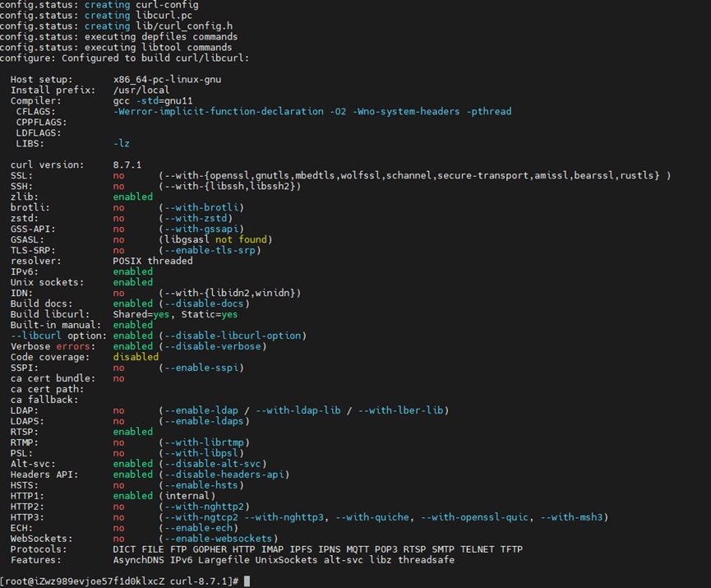This screenshot has width=711, height=588.
Task: Select the "-O2" optimization flag
Action: click(x=338, y=112)
